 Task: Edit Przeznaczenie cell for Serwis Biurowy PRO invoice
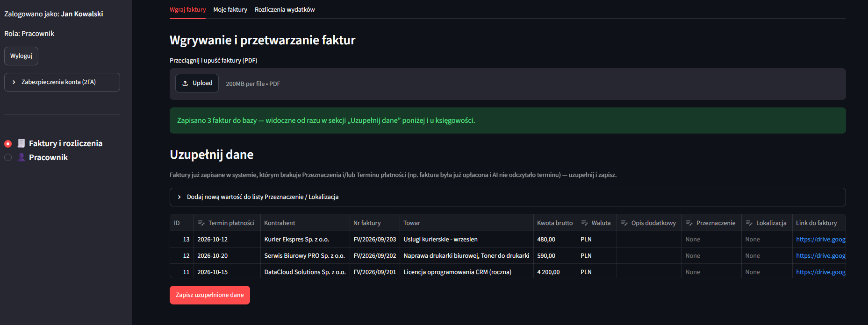[x=711, y=255]
